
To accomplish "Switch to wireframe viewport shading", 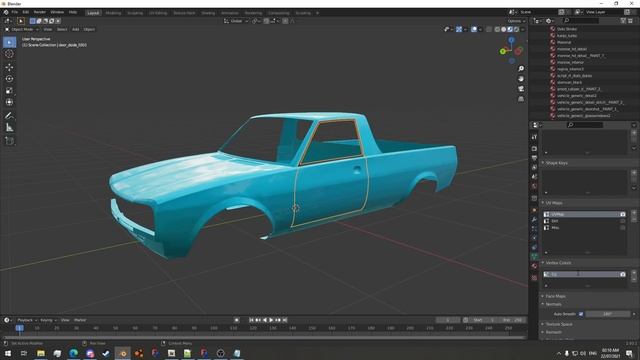I will [497, 29].
